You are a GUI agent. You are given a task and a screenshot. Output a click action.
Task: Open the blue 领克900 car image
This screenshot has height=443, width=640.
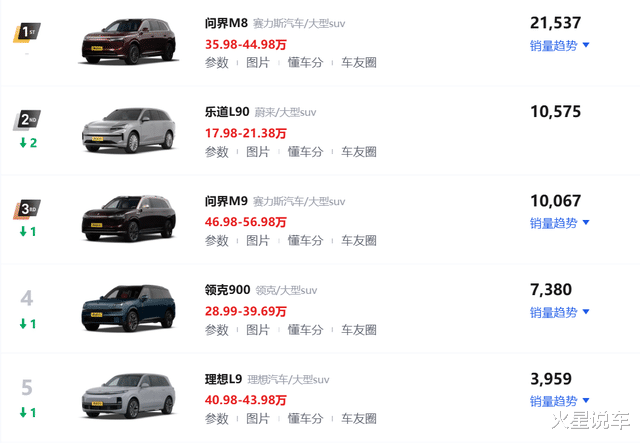pyautogui.click(x=123, y=305)
